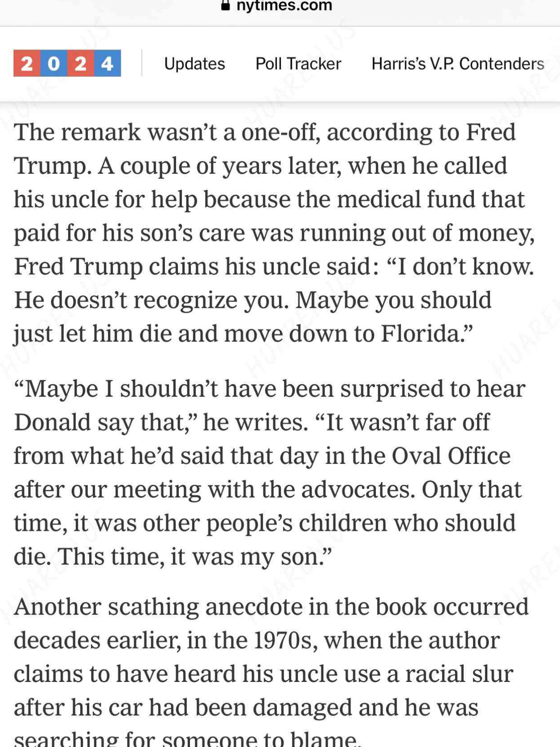Click the words 'Oval Office' in the article
Image resolution: width=560 pixels, height=747 pixels.
(x=451, y=456)
